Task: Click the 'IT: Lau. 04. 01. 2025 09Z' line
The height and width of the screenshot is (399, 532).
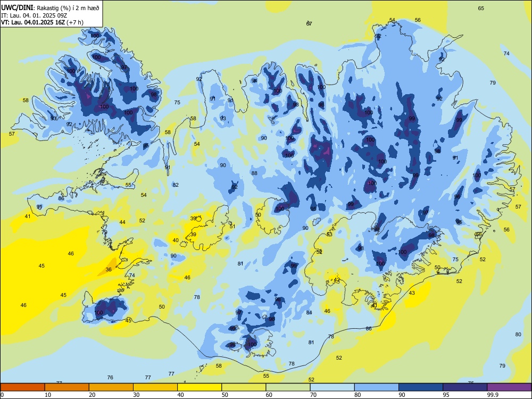Action: click(35, 15)
